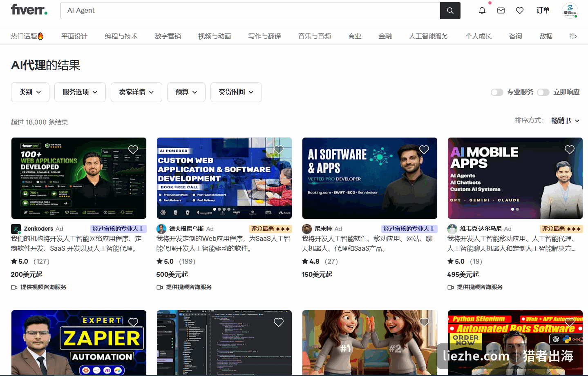The image size is (588, 376).
Task: Open the profile avatar menu
Action: pyautogui.click(x=570, y=11)
